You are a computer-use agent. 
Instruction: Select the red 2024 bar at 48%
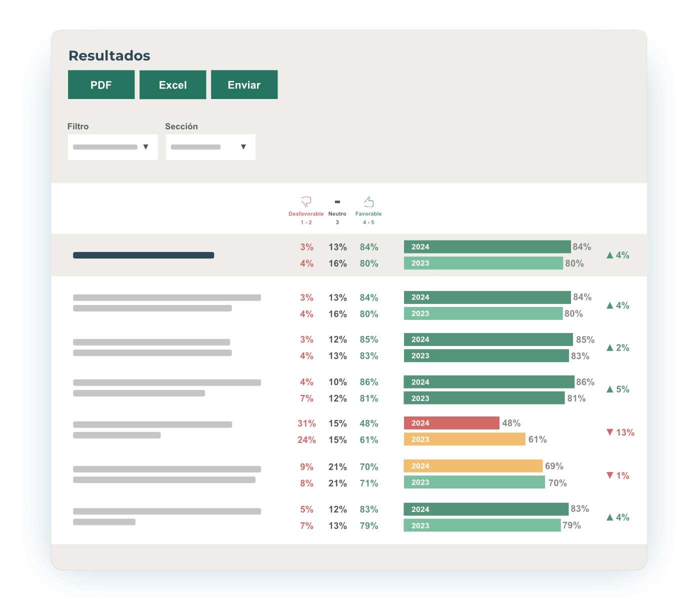tap(451, 423)
